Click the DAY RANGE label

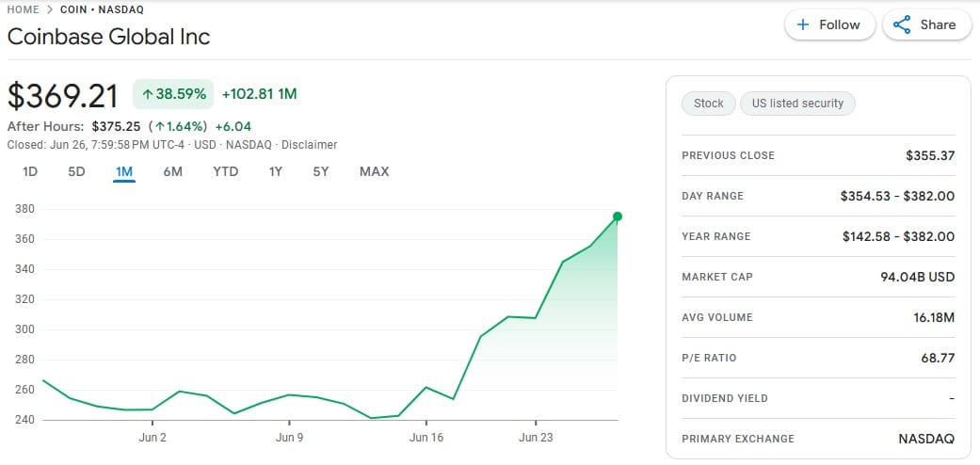[x=713, y=196]
